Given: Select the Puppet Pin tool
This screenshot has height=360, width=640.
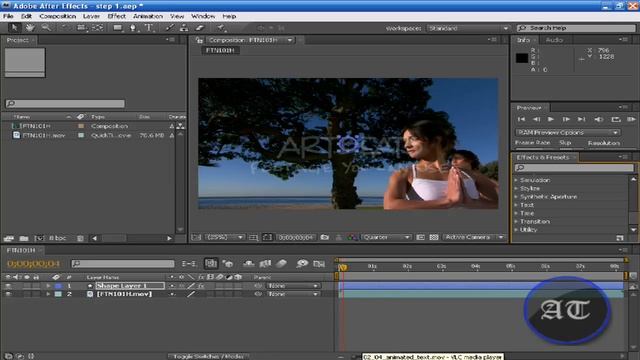Looking at the screenshot, I should [x=221, y=28].
